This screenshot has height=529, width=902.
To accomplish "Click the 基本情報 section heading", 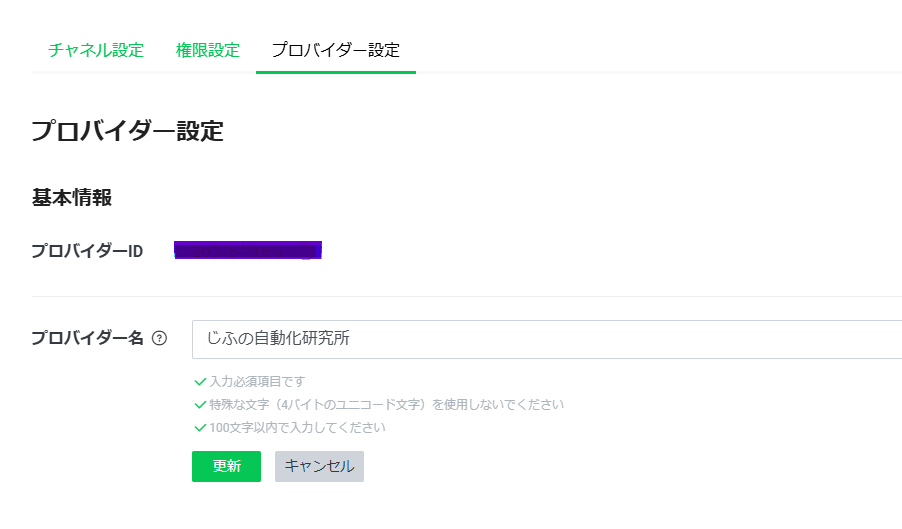I will click(72, 198).
